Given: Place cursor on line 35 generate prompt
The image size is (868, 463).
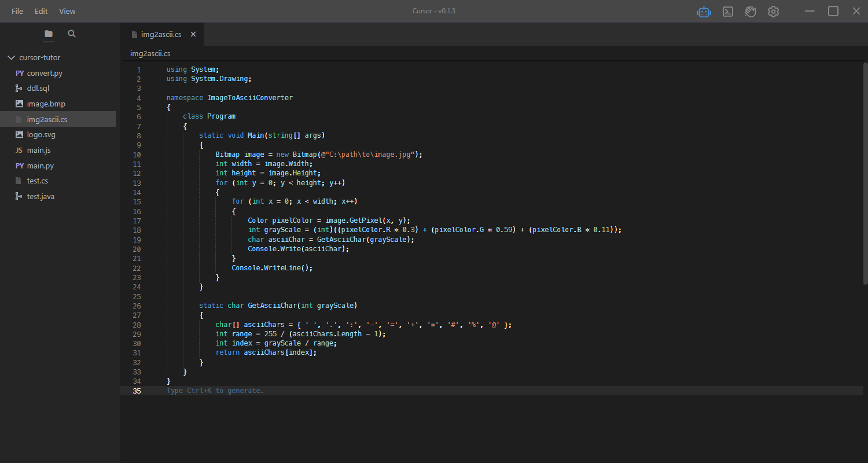Looking at the screenshot, I should [x=215, y=391].
